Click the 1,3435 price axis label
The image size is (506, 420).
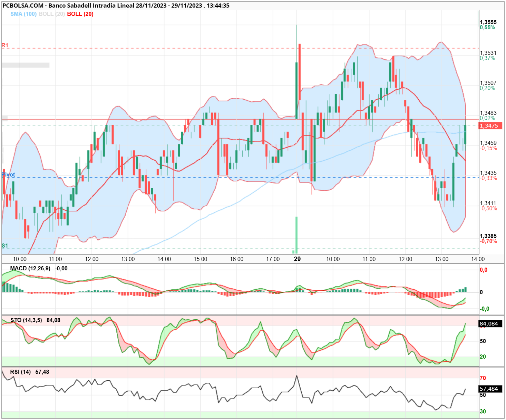488,173
